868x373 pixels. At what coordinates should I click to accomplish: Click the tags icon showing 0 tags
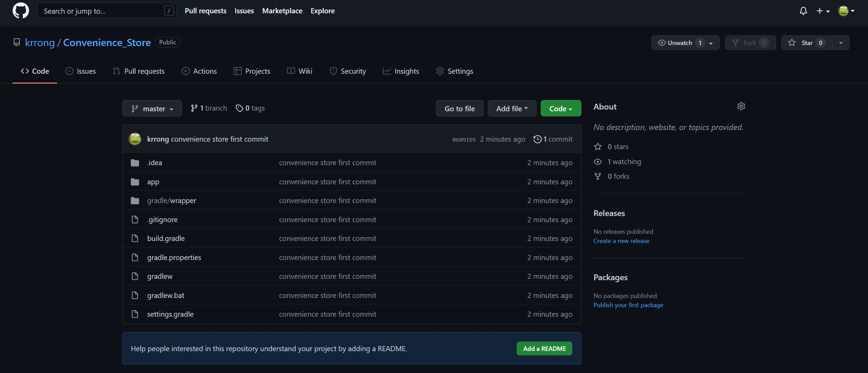coord(239,108)
